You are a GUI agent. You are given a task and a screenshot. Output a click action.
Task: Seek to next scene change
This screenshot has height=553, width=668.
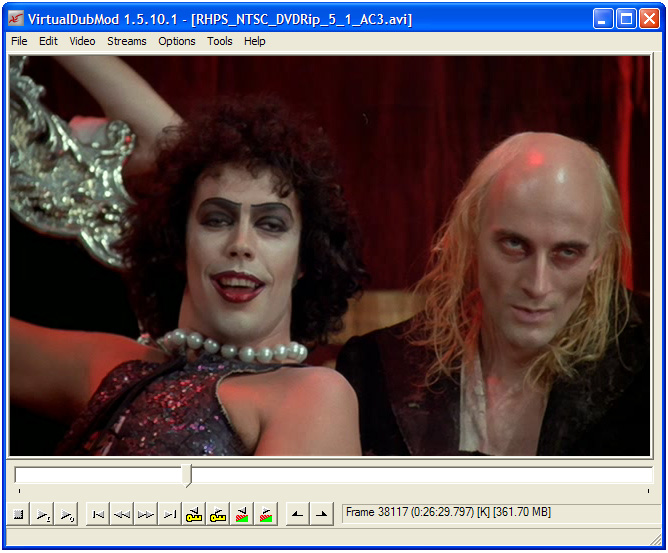click(266, 514)
